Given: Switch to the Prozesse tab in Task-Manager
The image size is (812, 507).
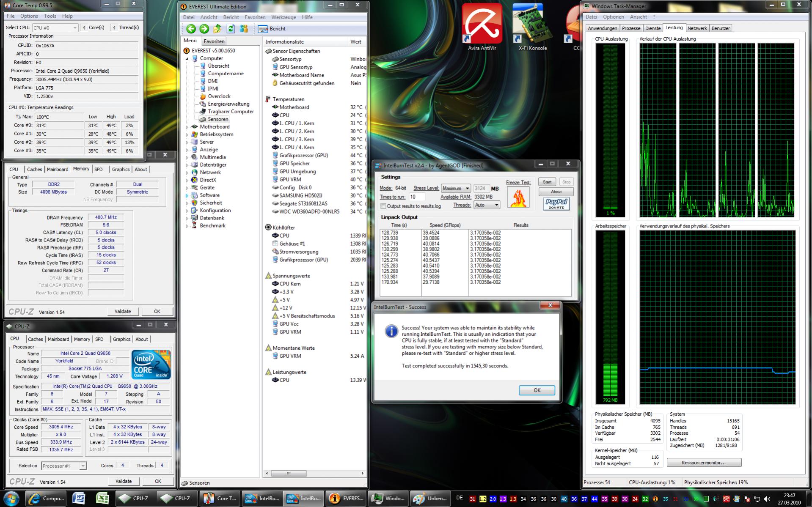Looking at the screenshot, I should [631, 28].
